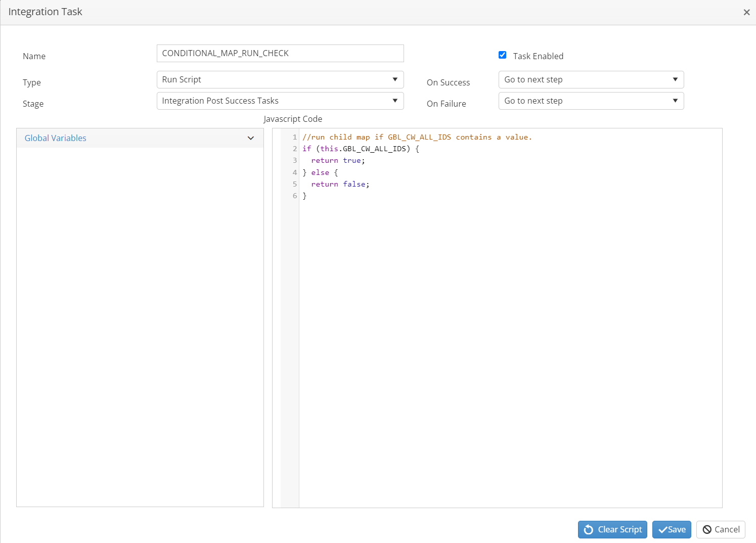The image size is (756, 543).
Task: Open the On Success dropdown
Action: pos(591,79)
